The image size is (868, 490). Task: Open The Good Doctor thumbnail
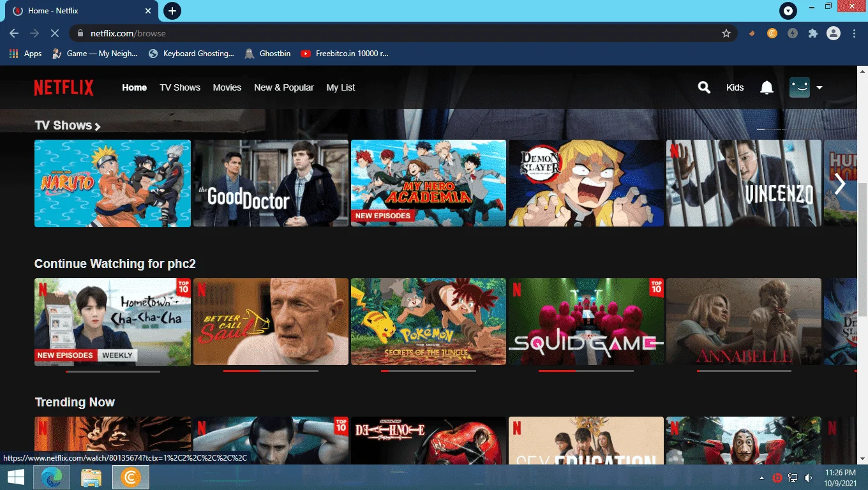(271, 183)
